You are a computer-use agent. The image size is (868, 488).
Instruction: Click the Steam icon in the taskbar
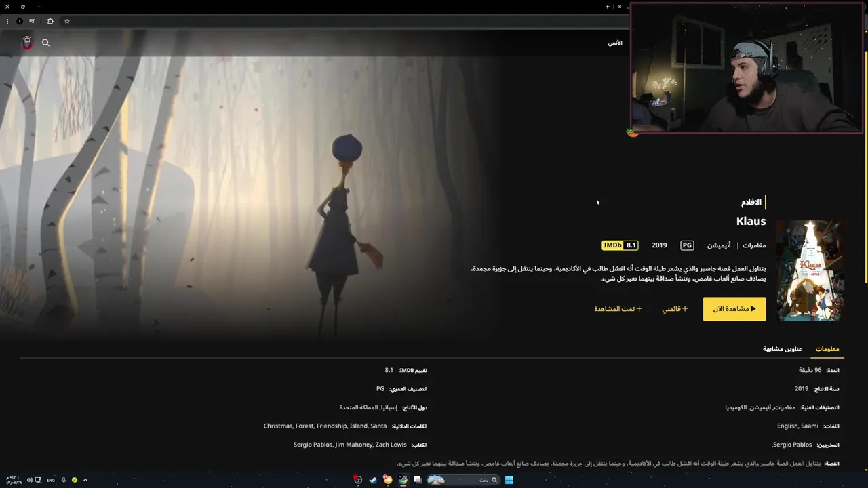372,480
